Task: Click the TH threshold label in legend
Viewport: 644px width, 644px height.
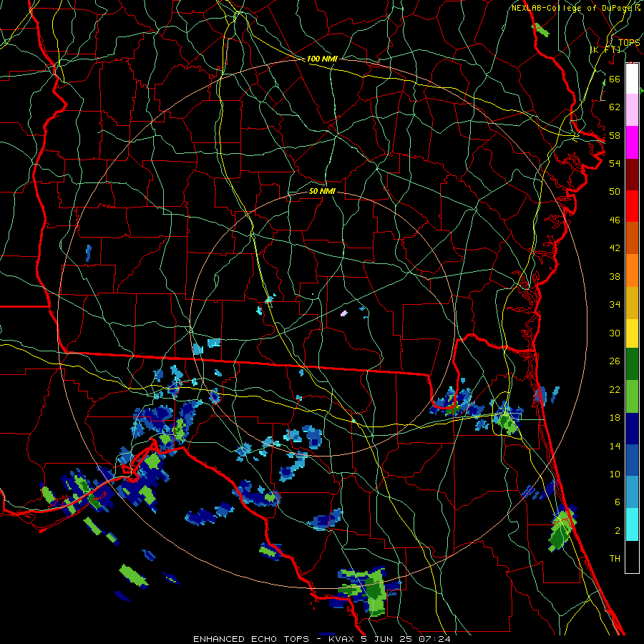Action: pyautogui.click(x=615, y=559)
